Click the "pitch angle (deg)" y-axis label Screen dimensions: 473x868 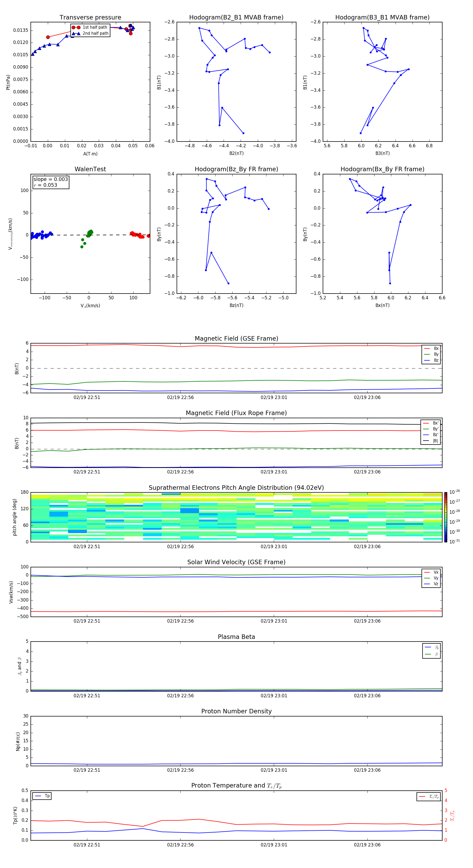(14, 517)
